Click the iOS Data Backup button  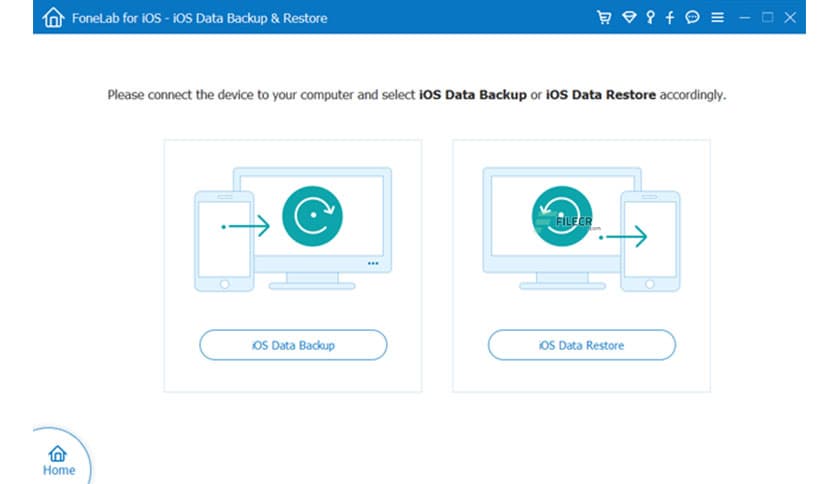point(293,345)
